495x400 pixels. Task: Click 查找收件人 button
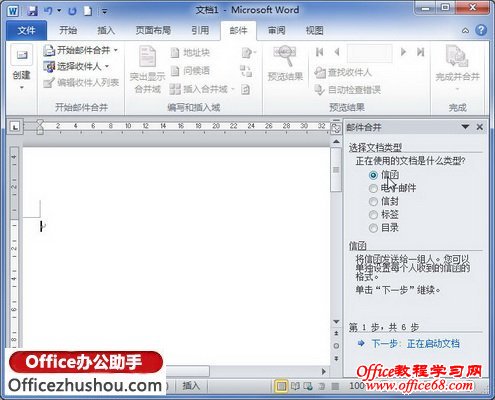pos(343,72)
